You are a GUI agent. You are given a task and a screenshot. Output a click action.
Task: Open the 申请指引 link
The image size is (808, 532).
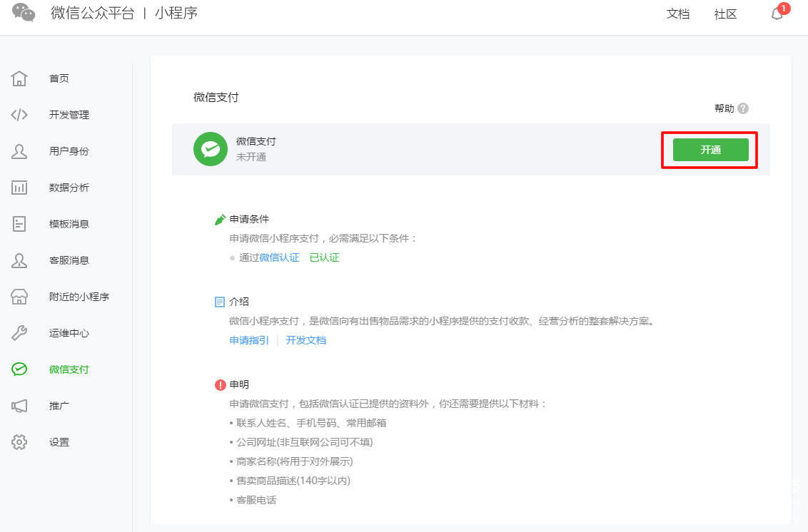click(249, 340)
